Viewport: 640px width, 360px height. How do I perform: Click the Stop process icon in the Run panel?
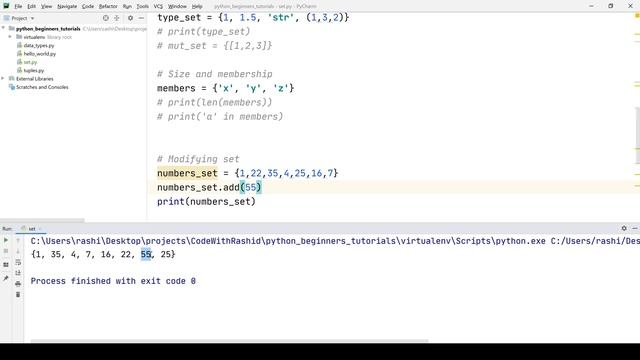6,251
